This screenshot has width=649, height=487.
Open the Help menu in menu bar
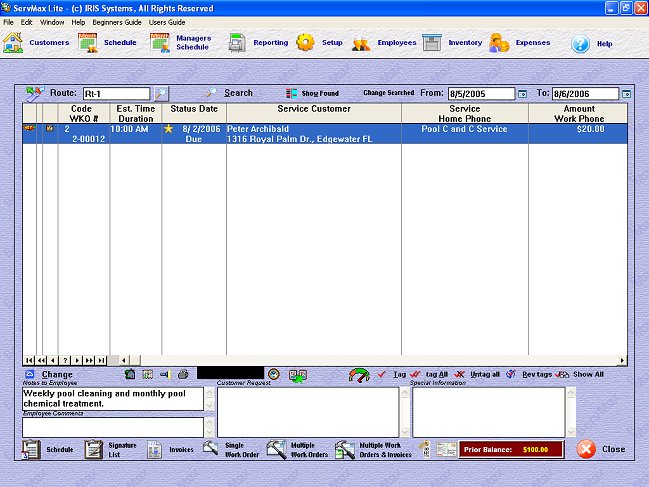pos(78,22)
